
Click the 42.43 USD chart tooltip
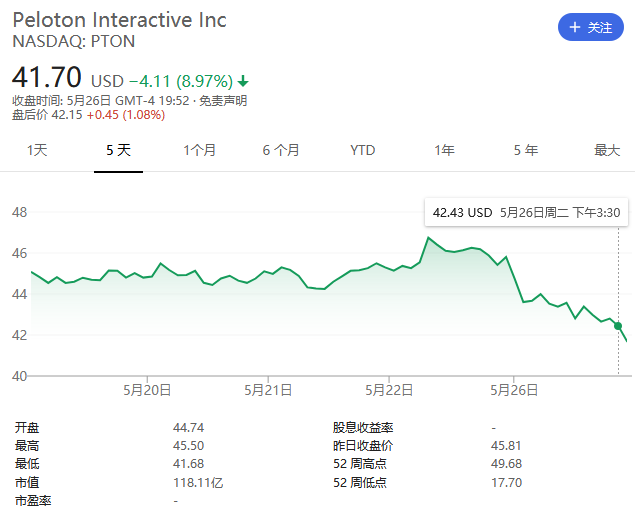527,212
